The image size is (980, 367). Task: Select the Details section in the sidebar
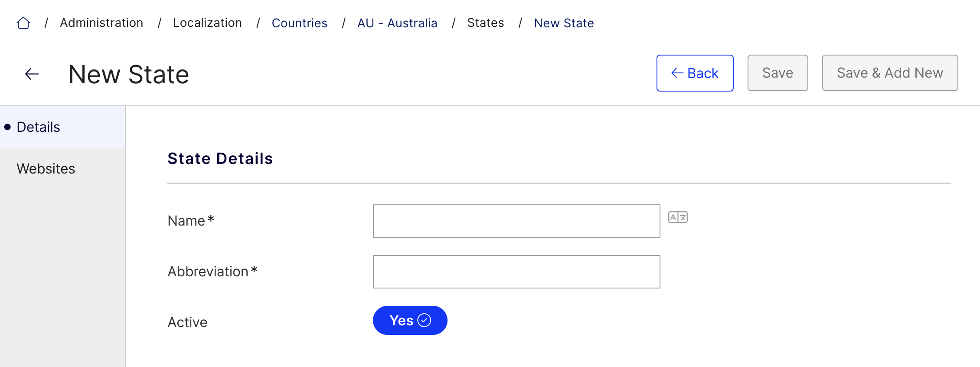(38, 127)
